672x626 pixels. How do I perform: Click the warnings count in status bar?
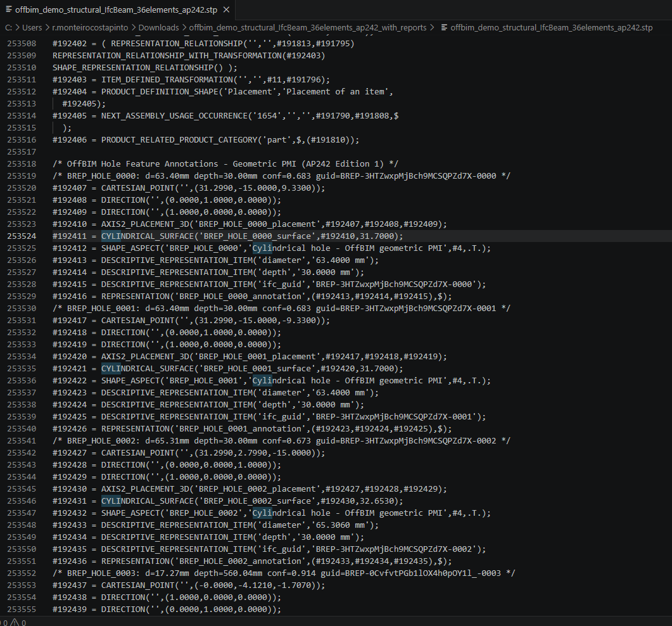[23, 622]
